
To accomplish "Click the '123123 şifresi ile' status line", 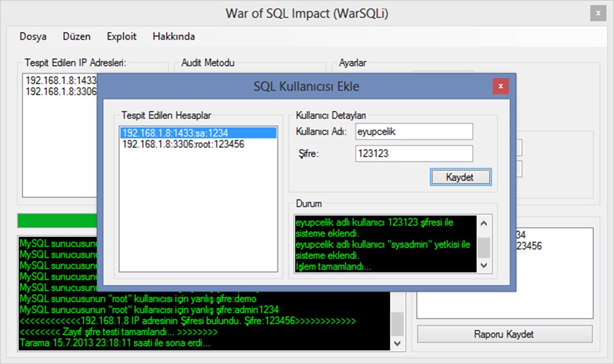I will click(x=375, y=222).
